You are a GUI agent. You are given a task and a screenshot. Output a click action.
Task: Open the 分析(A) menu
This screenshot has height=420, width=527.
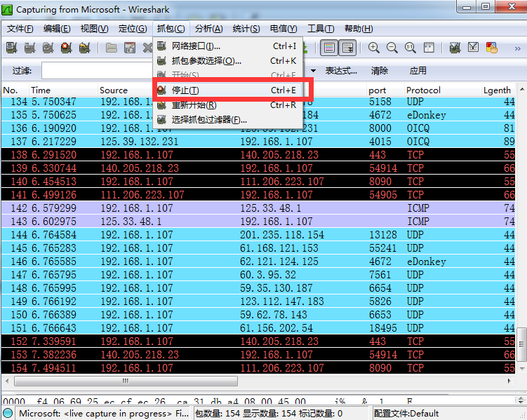click(208, 29)
